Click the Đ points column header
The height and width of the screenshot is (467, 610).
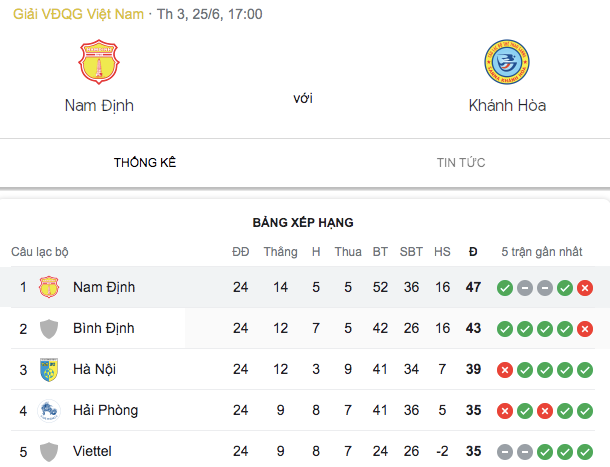coord(473,252)
